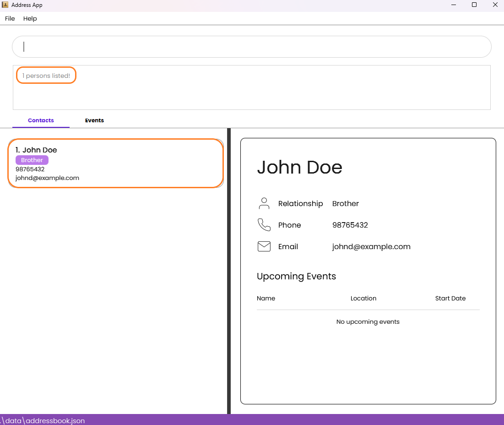The image size is (504, 425).
Task: Click the Name column header
Action: click(x=266, y=298)
